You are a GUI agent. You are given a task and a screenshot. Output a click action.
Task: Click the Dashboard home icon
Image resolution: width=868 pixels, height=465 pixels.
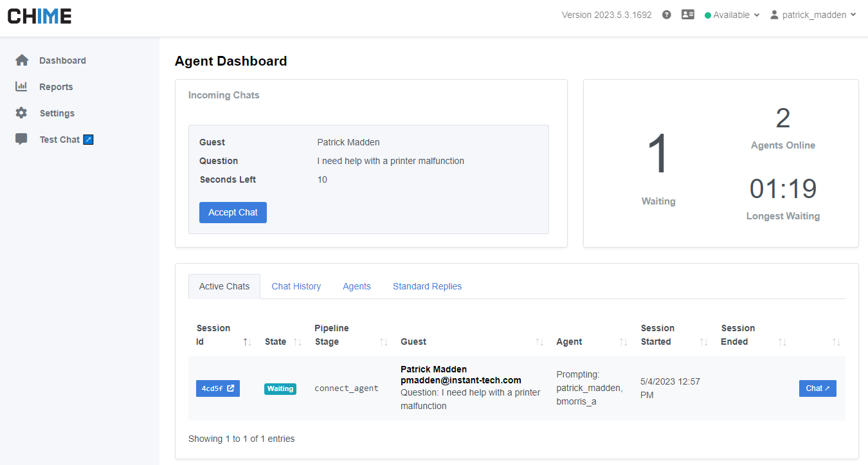point(22,60)
